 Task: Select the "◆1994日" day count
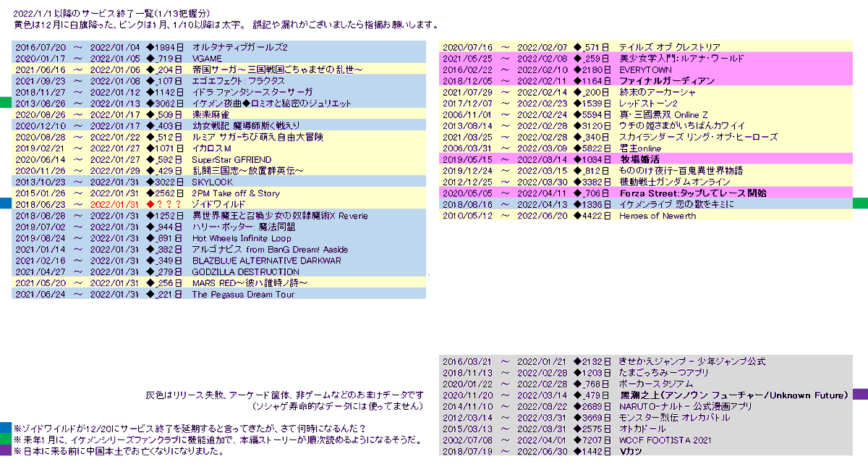164,47
